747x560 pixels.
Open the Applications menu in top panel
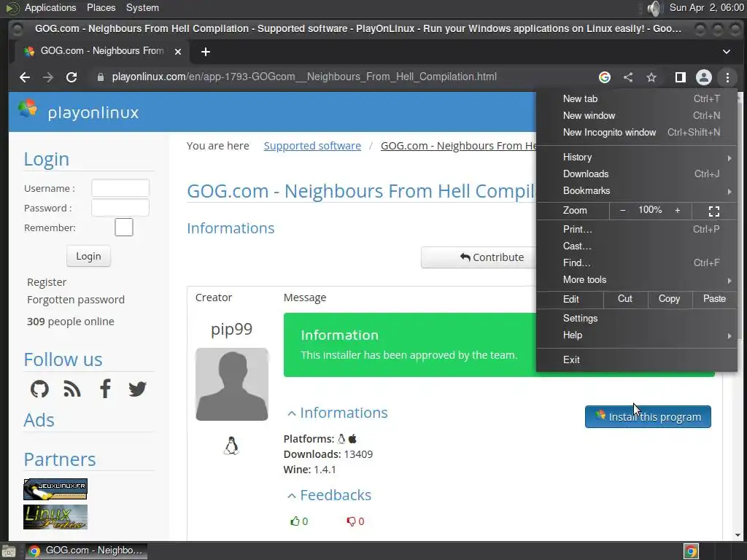click(x=50, y=7)
